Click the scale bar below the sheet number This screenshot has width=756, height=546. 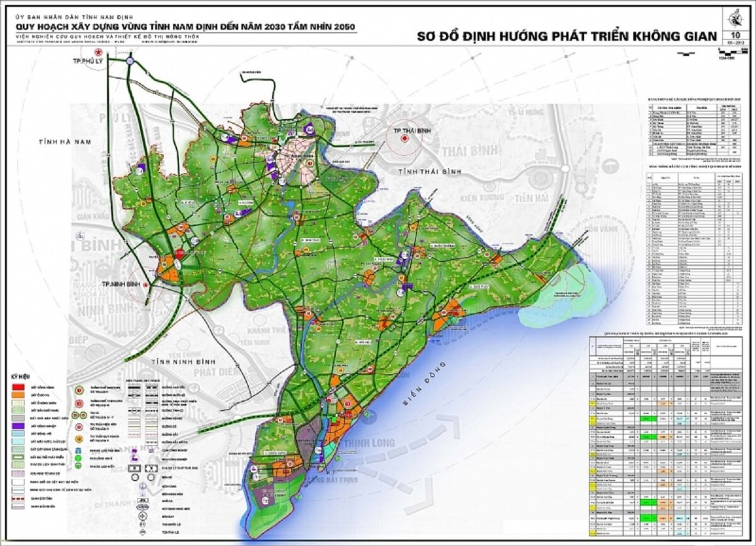(733, 53)
